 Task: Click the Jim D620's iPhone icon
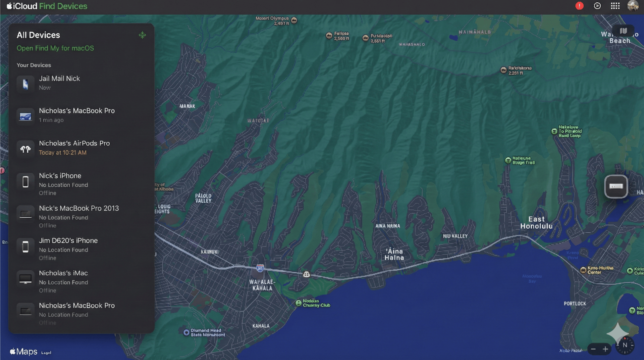[x=25, y=246]
